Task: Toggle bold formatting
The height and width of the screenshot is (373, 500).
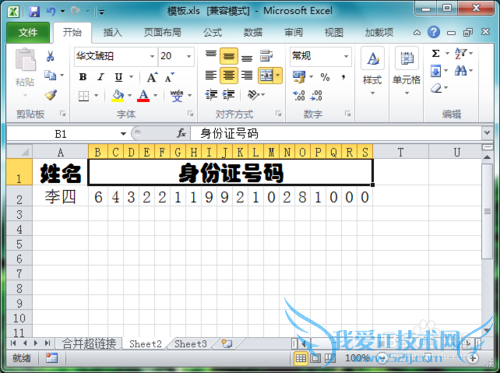Action: coord(83,77)
